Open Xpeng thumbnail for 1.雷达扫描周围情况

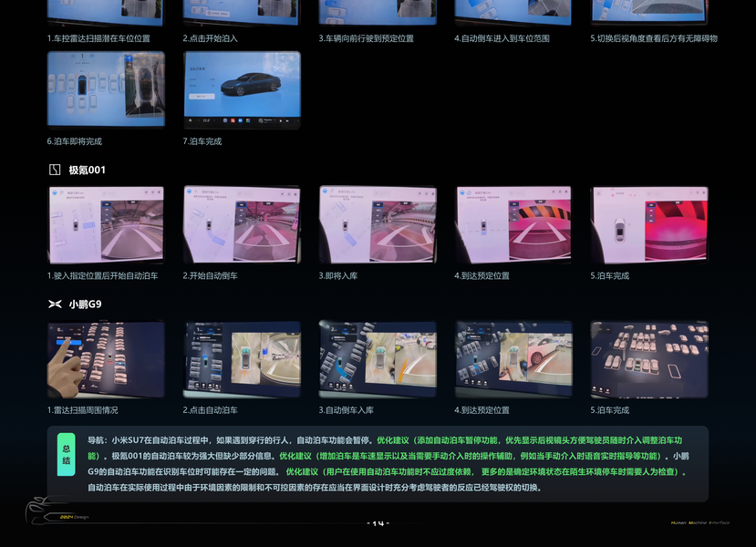pos(106,359)
